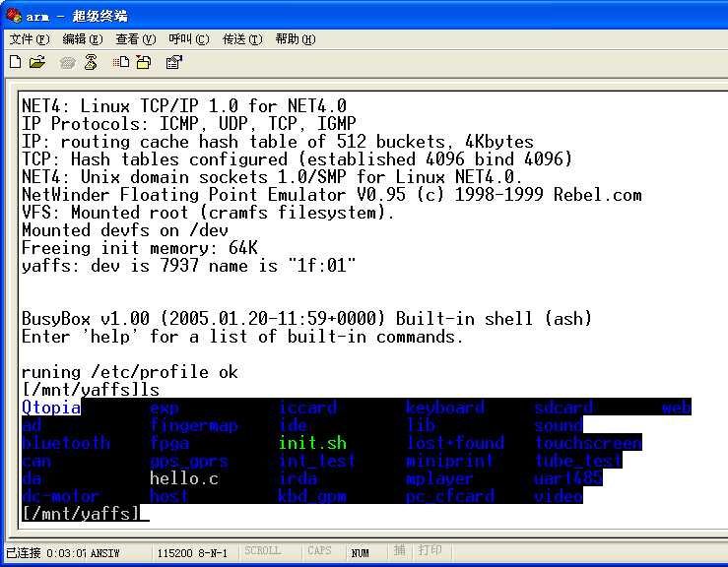The height and width of the screenshot is (567, 728).
Task: Click the lost+found directory entry
Action: coord(455,443)
